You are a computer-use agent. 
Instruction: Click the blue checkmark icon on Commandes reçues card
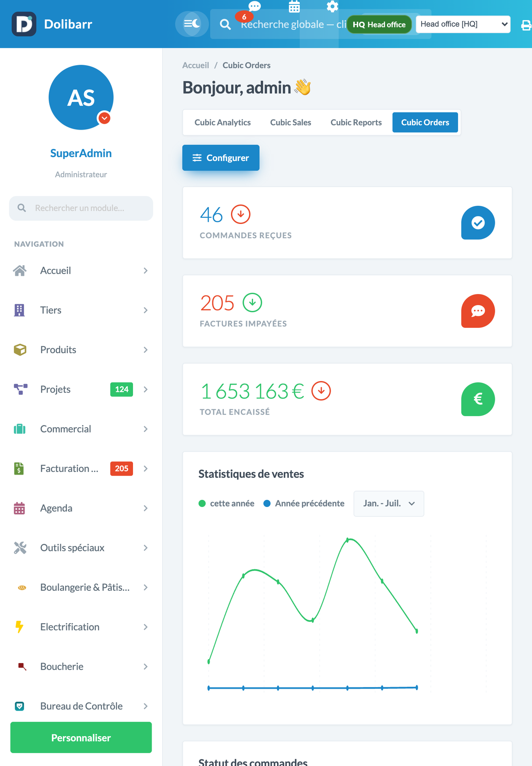coord(478,223)
